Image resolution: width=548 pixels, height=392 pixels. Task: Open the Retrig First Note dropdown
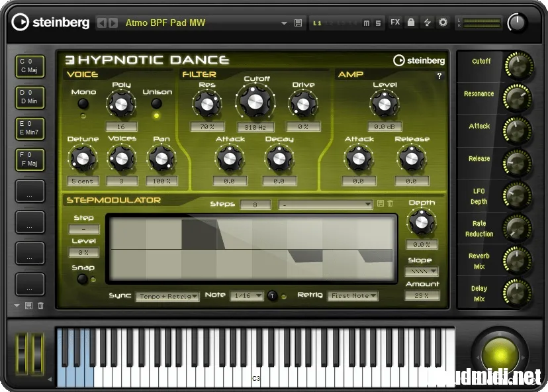(353, 296)
